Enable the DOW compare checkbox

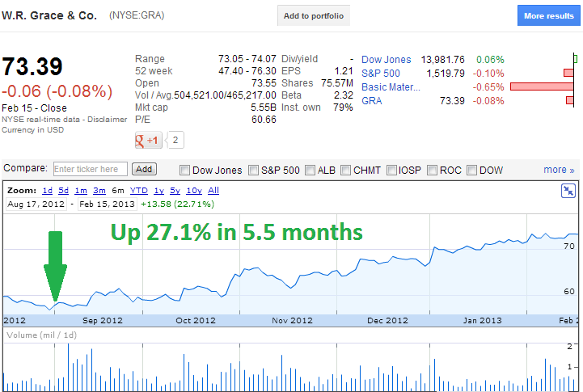click(471, 171)
